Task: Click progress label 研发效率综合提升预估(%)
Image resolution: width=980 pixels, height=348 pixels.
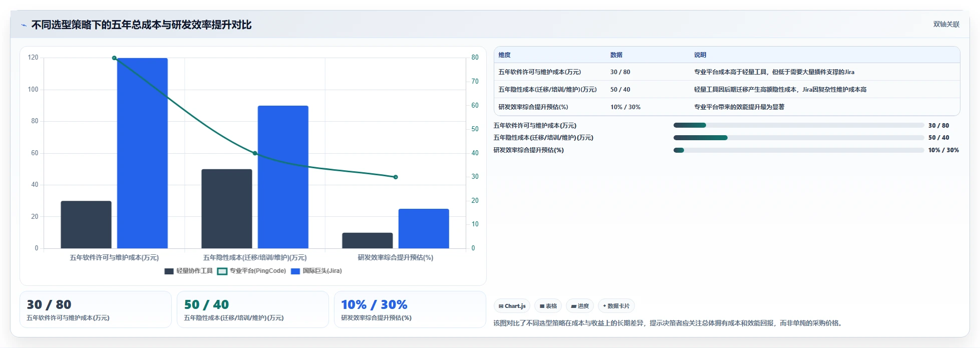Action: coord(528,150)
